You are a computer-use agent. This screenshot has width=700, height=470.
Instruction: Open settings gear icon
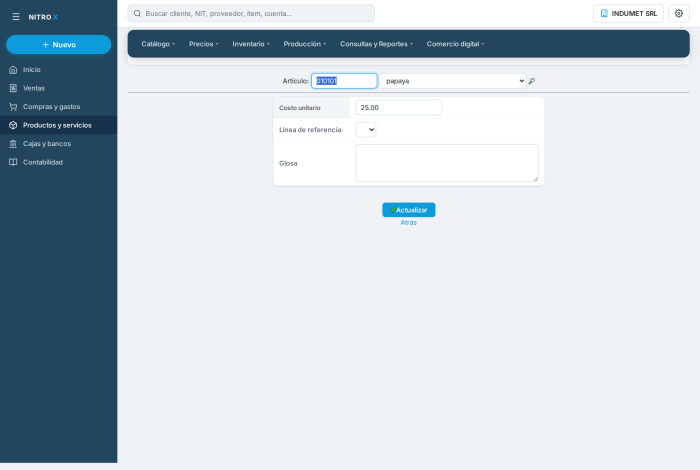(679, 13)
